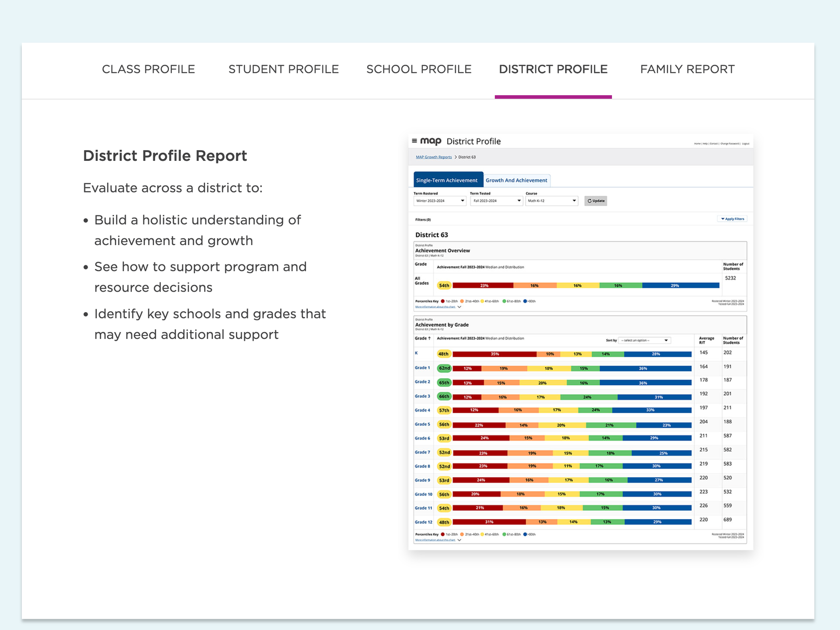Image resolution: width=840 pixels, height=630 pixels.
Task: Open the MAP Growth Reports breadcrumb link
Action: click(x=433, y=157)
